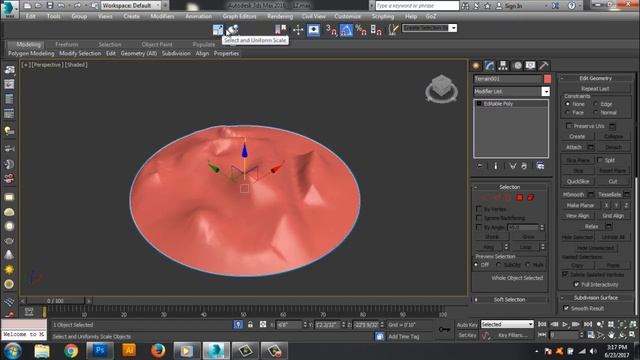Image resolution: width=640 pixels, height=360 pixels.
Task: Toggle the Angle Snap icon
Action: [346, 30]
